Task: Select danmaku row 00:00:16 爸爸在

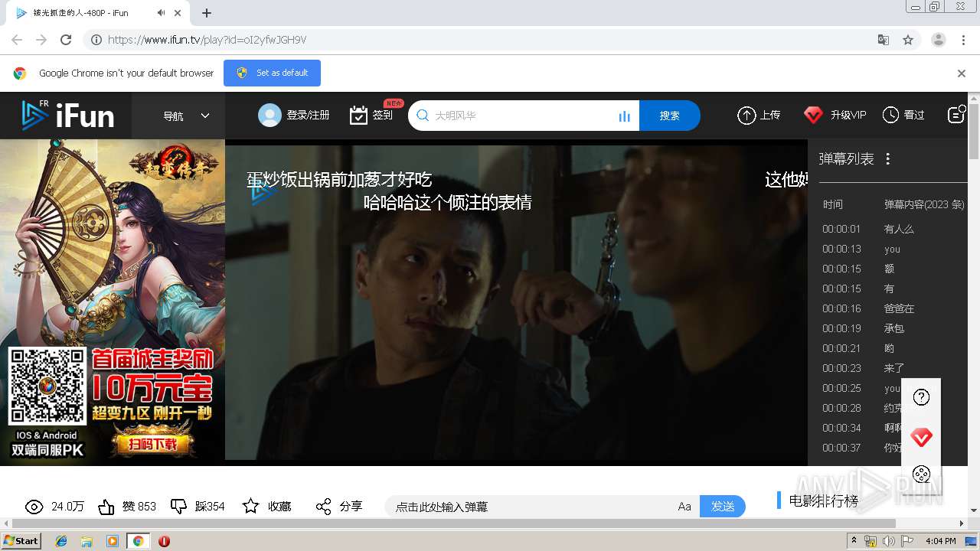Action: pyautogui.click(x=888, y=308)
